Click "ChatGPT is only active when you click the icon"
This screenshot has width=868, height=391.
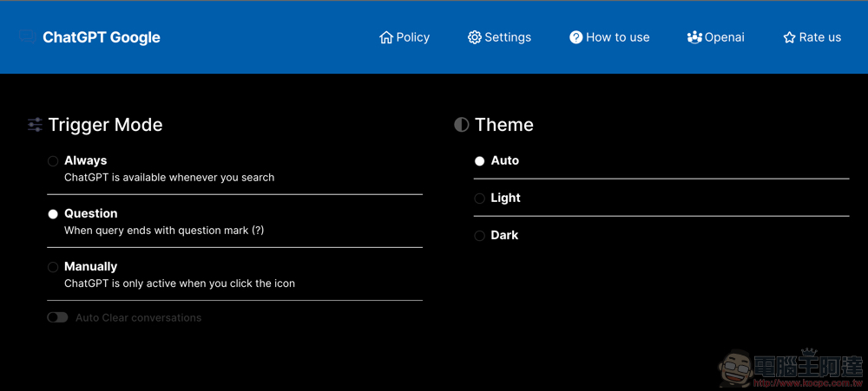pyautogui.click(x=180, y=283)
